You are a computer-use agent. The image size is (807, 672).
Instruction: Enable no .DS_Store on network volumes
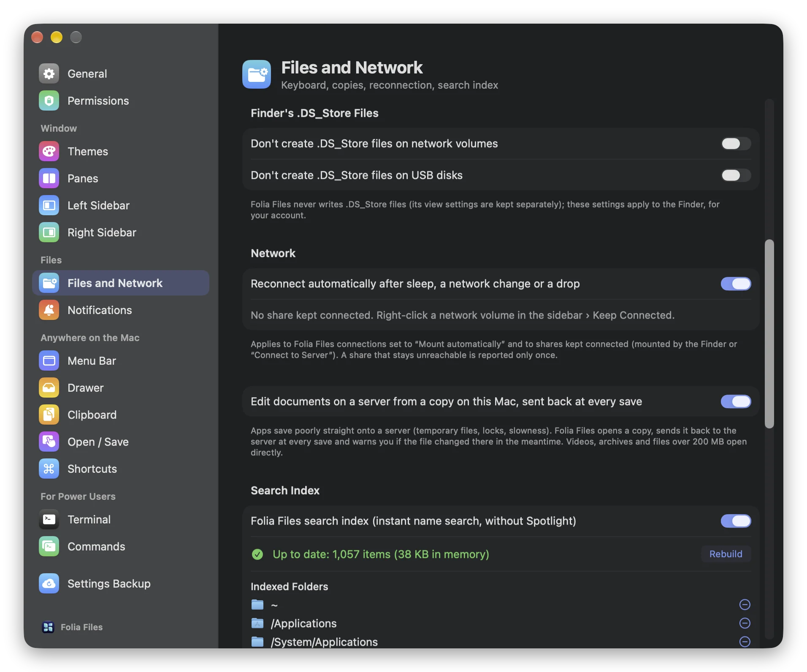(x=736, y=144)
